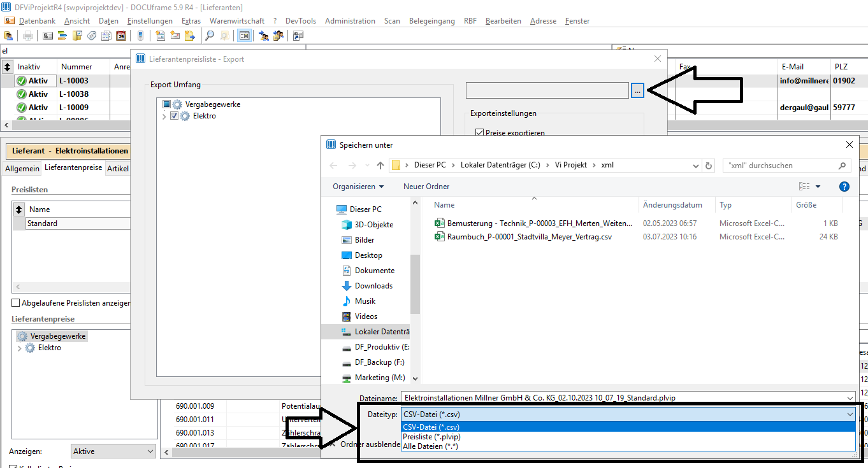Click Vi Projekt in the path breadcrumb
The height and width of the screenshot is (468, 868).
click(570, 165)
